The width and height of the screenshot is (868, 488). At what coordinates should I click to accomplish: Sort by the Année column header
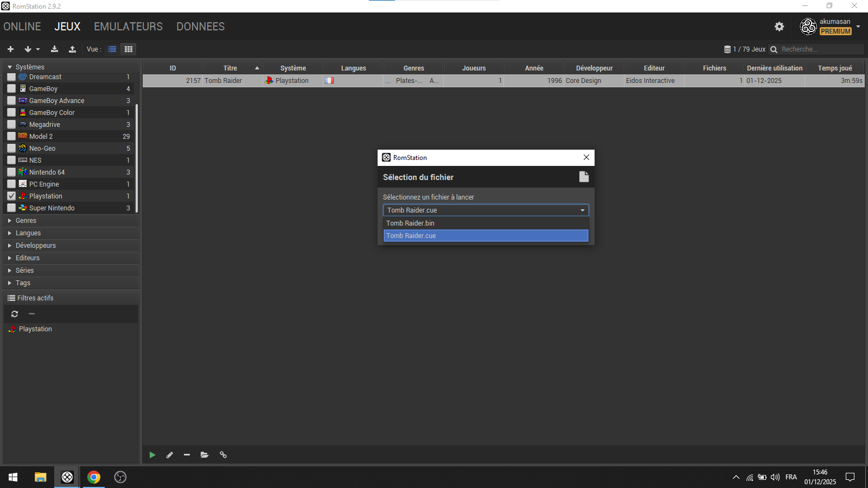pos(534,68)
